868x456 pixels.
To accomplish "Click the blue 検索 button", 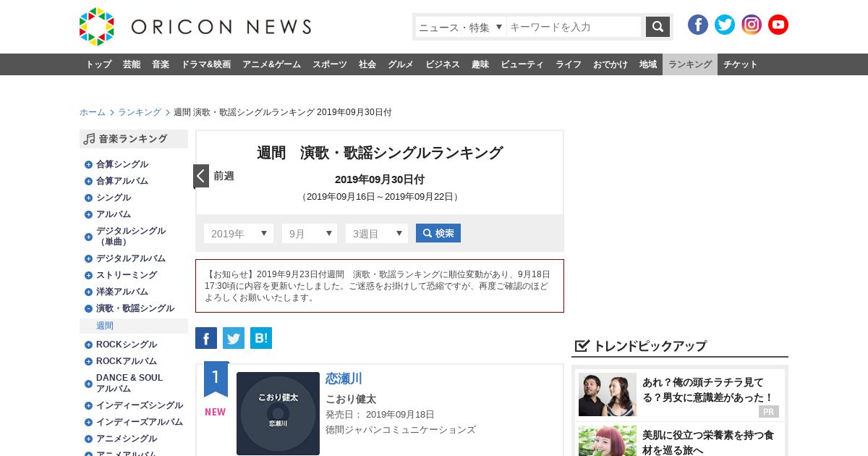I will pos(438,233).
